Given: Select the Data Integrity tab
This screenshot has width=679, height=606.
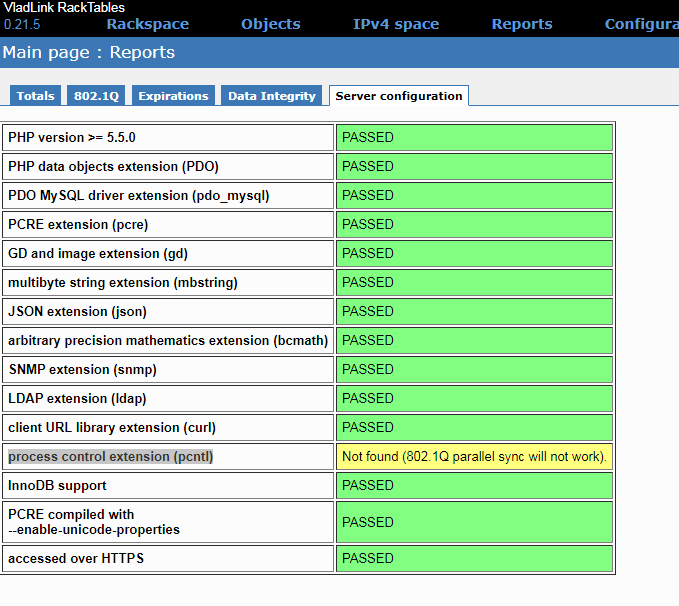Looking at the screenshot, I should (x=271, y=96).
